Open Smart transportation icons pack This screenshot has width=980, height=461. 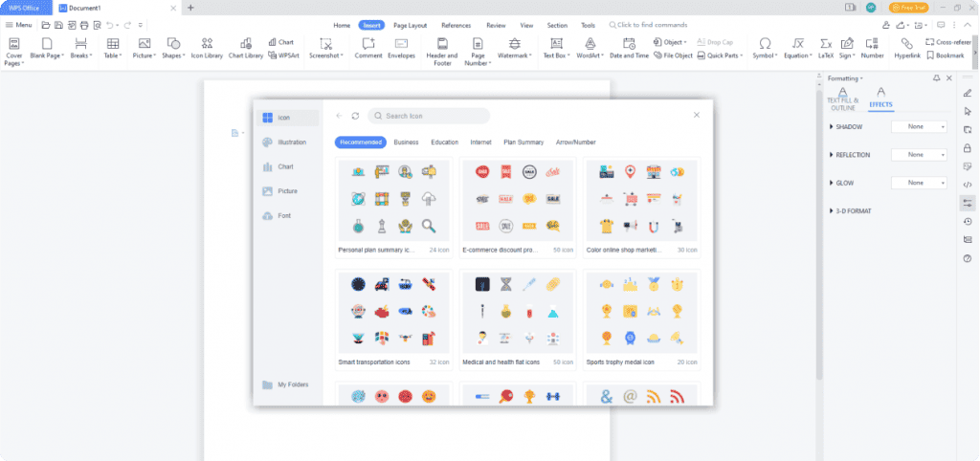393,319
